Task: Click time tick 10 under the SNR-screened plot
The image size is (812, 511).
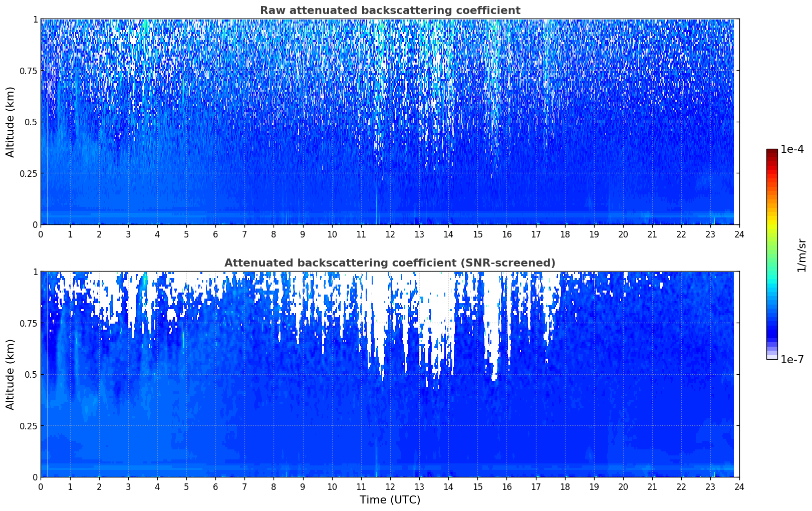Action: click(x=332, y=486)
